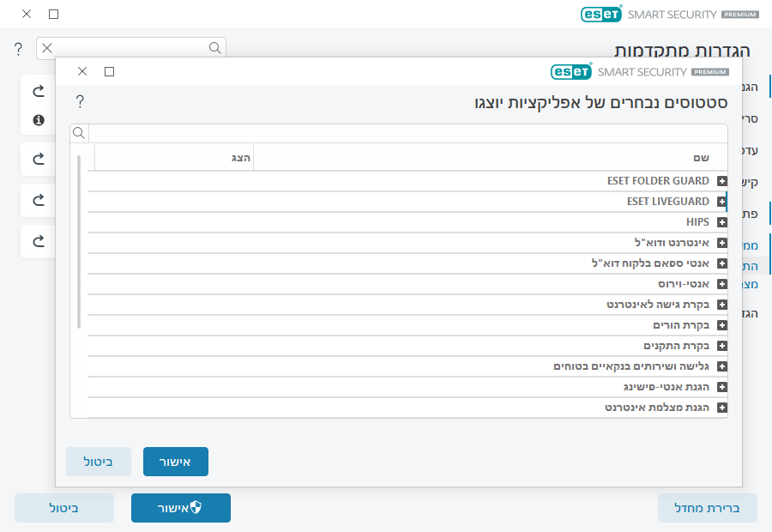Click ביטול button in the dialog
This screenshot has width=772, height=532.
point(99,462)
